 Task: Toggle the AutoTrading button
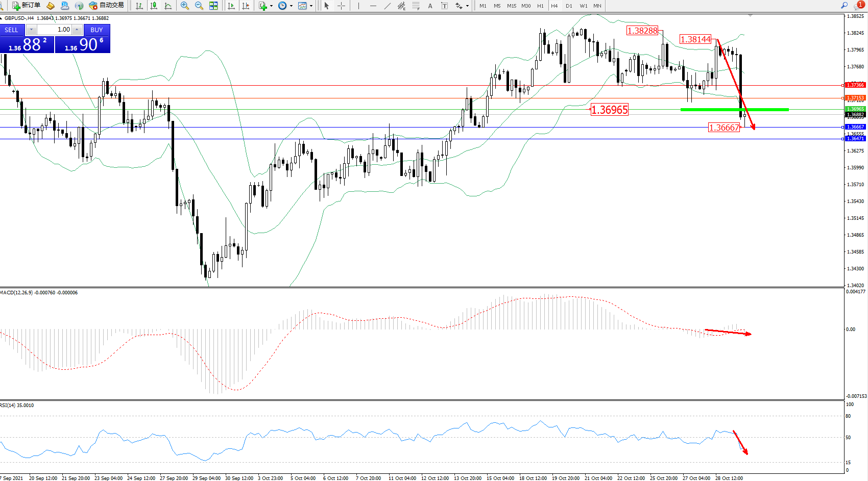coord(106,6)
